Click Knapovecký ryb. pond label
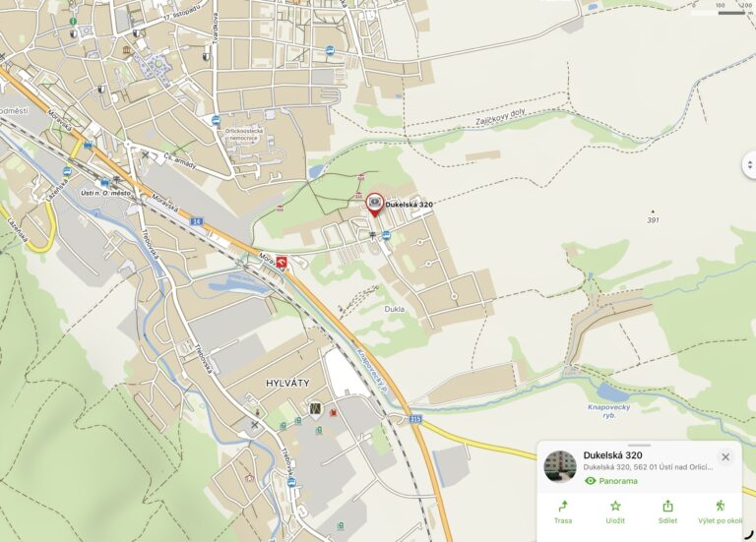756x542 pixels. click(x=608, y=411)
